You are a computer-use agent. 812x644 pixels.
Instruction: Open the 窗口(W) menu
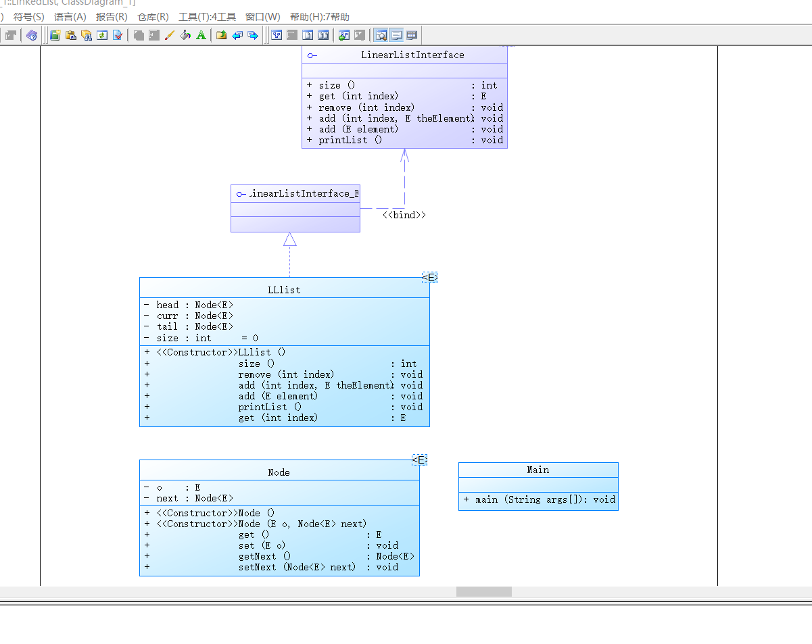[263, 17]
